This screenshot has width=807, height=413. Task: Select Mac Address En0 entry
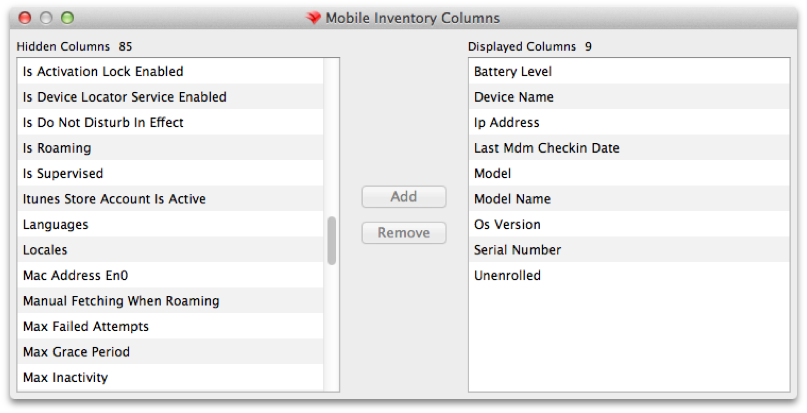170,275
